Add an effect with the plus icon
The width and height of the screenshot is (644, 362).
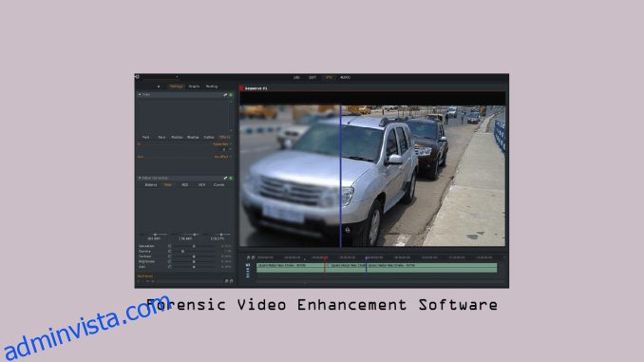[159, 86]
